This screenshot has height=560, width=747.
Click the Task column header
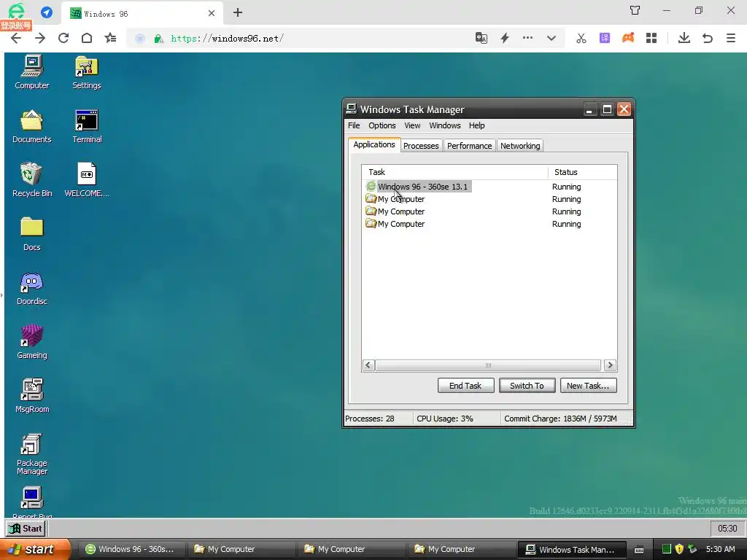pos(455,172)
